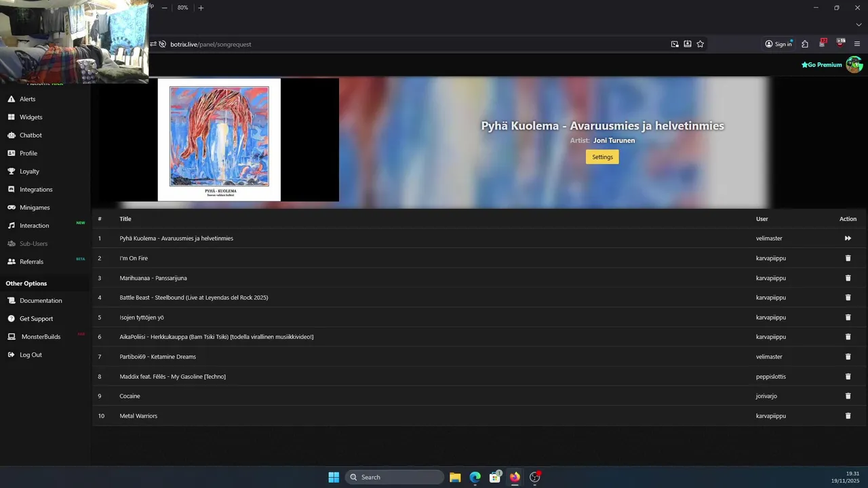This screenshot has width=868, height=488.
Task: Delete AikaPoliisi - Herkkukauppa request
Action: pos(848,337)
